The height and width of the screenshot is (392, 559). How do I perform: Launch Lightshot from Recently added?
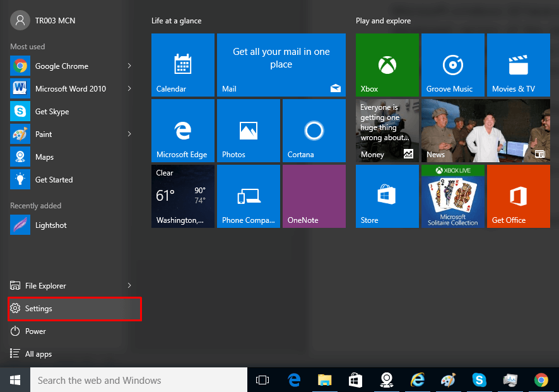50,225
